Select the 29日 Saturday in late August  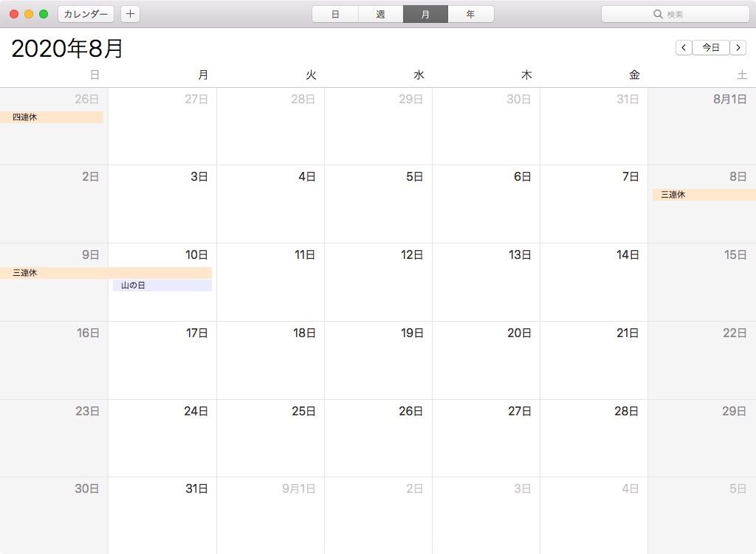702,438
